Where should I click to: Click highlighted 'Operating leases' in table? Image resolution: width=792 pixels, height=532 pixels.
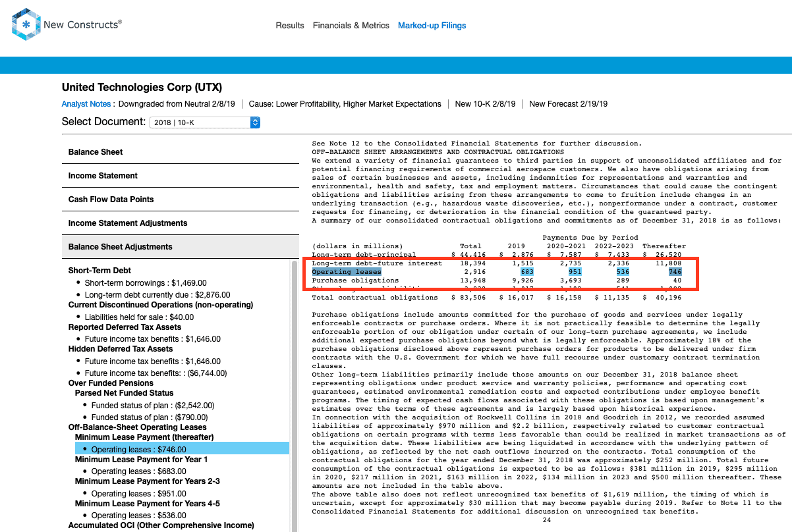point(347,271)
